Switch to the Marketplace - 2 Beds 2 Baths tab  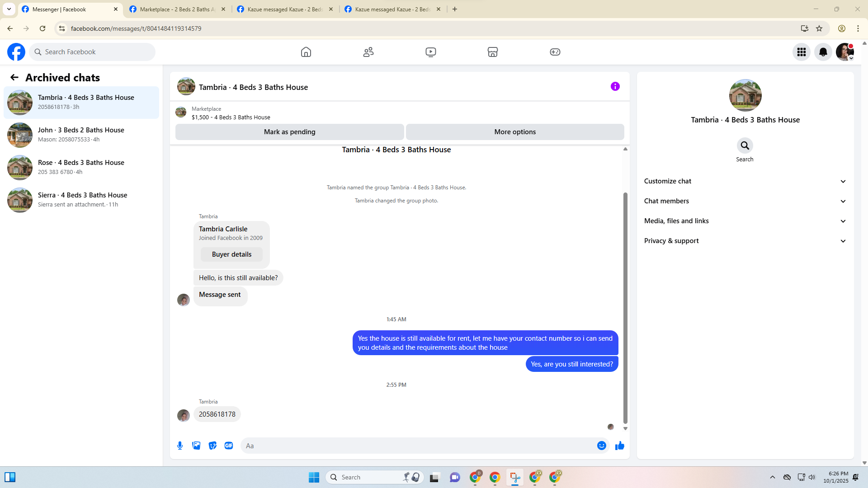click(x=177, y=9)
